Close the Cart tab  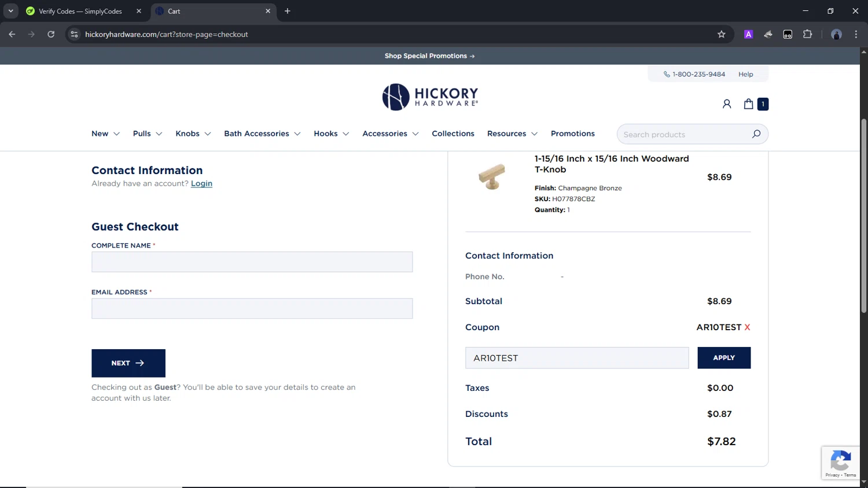click(x=268, y=11)
